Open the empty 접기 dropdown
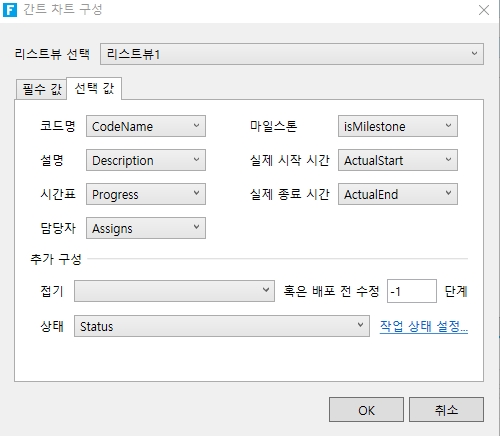The width and height of the screenshot is (500, 436). [x=174, y=291]
